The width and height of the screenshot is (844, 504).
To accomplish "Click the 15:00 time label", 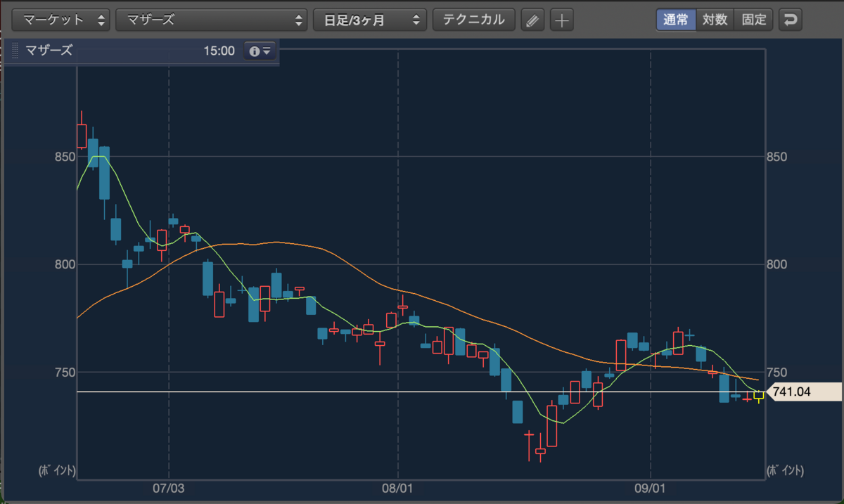I will [219, 51].
